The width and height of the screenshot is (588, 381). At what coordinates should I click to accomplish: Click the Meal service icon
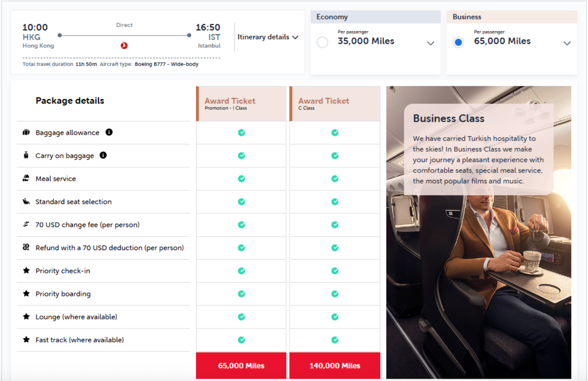[26, 178]
